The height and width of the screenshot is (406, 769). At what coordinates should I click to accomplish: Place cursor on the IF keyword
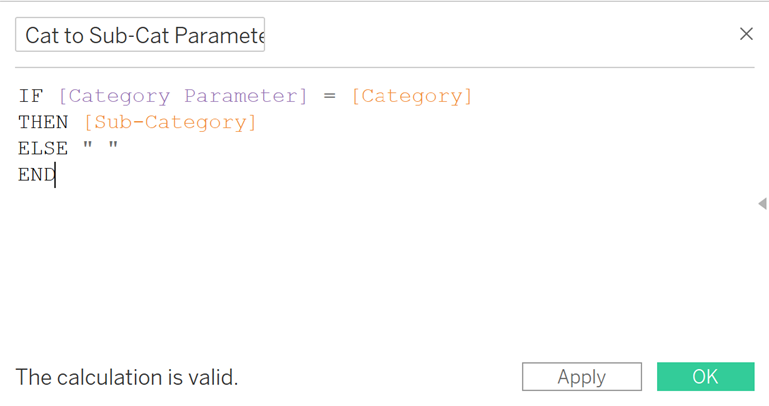30,96
